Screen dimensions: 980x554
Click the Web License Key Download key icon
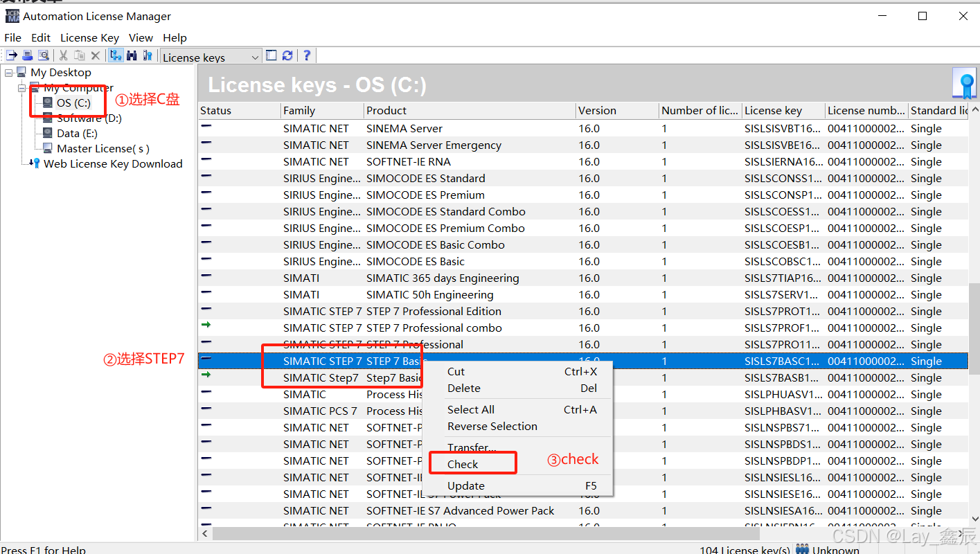point(35,163)
